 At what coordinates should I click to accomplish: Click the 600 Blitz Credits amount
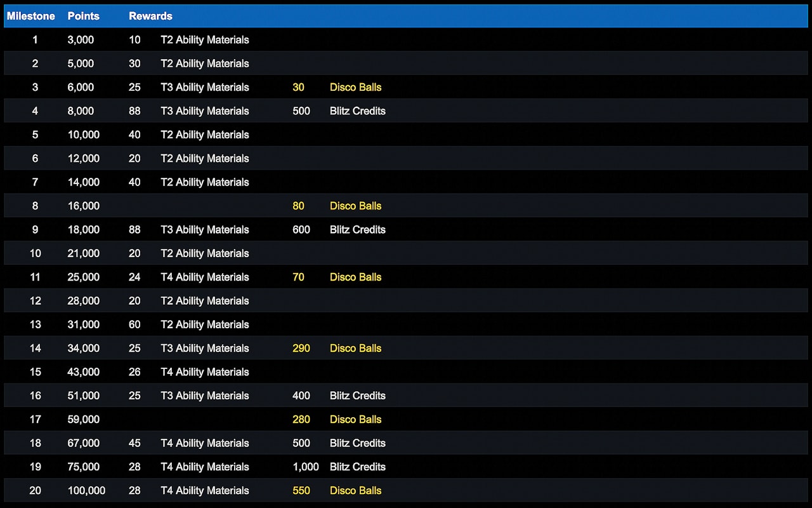pyautogui.click(x=301, y=230)
